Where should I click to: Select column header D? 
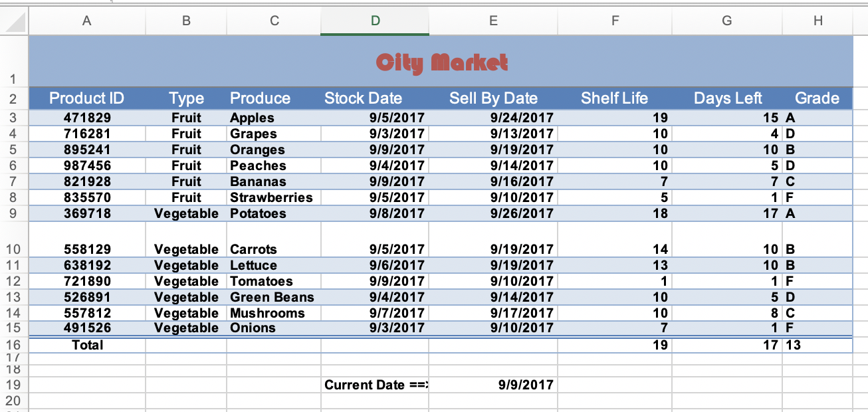pos(374,21)
